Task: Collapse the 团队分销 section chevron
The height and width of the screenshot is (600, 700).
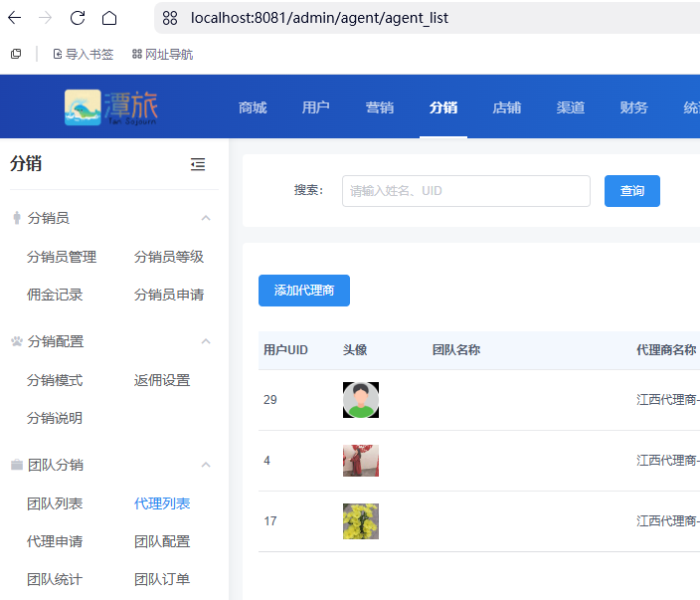Action: click(x=206, y=465)
